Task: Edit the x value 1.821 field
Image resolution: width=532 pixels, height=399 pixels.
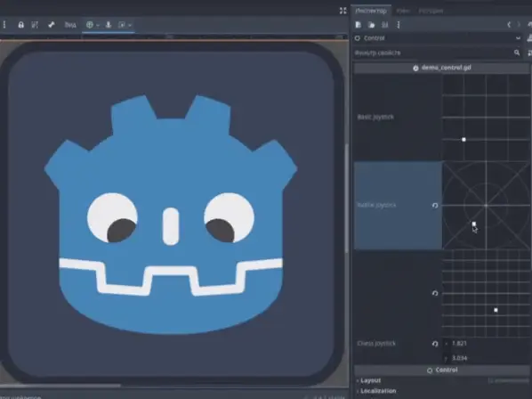Action: (x=487, y=343)
